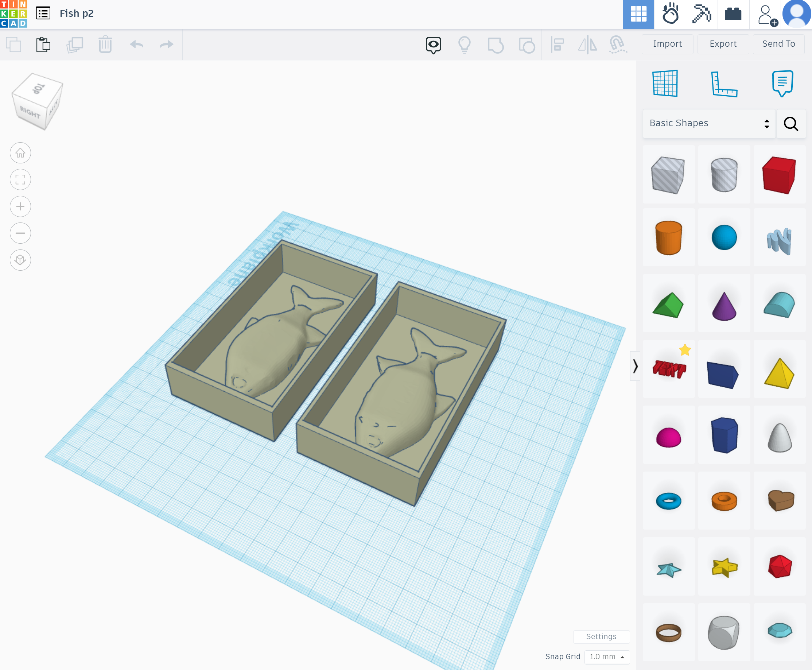Image resolution: width=812 pixels, height=670 pixels.
Task: Select the Workplane tool
Action: click(665, 84)
